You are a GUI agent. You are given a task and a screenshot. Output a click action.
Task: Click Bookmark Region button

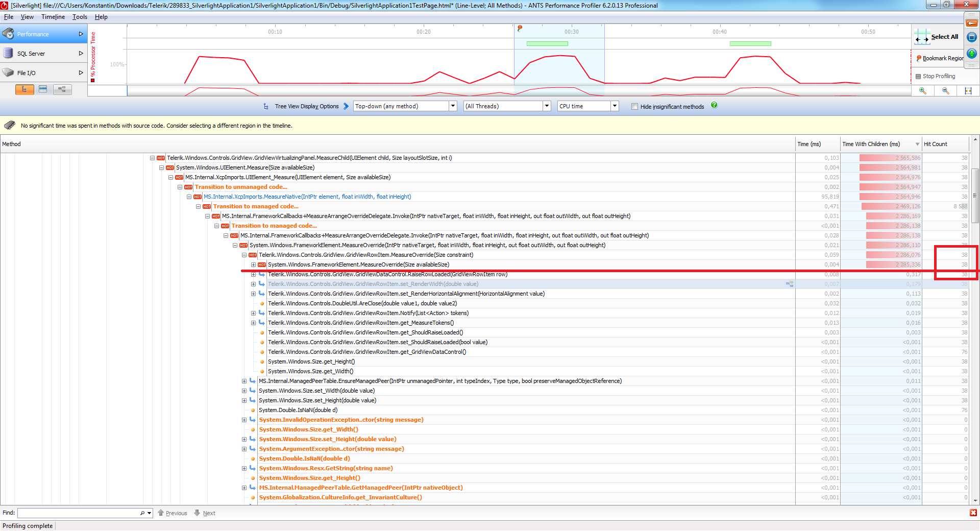(x=939, y=58)
